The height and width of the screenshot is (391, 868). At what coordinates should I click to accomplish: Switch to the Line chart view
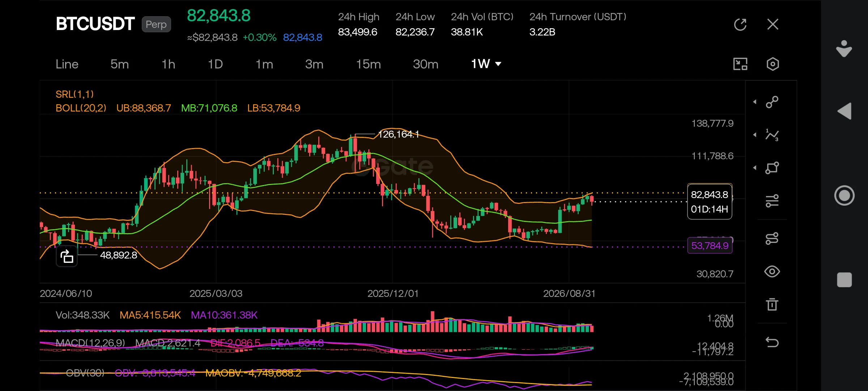click(67, 64)
